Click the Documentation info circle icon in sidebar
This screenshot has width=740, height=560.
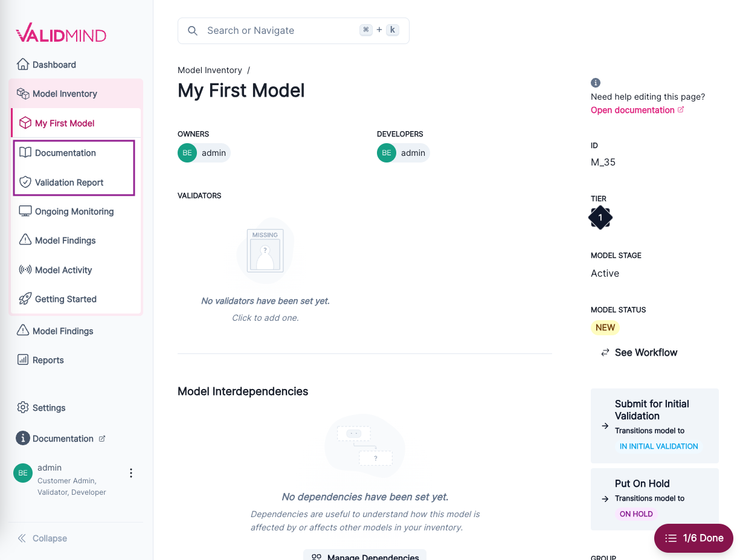tap(22, 438)
